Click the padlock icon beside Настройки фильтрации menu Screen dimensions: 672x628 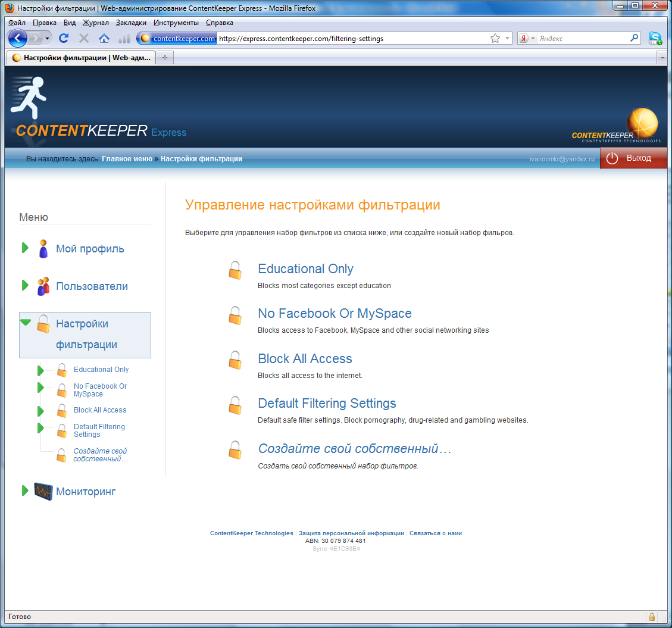pyautogui.click(x=43, y=324)
